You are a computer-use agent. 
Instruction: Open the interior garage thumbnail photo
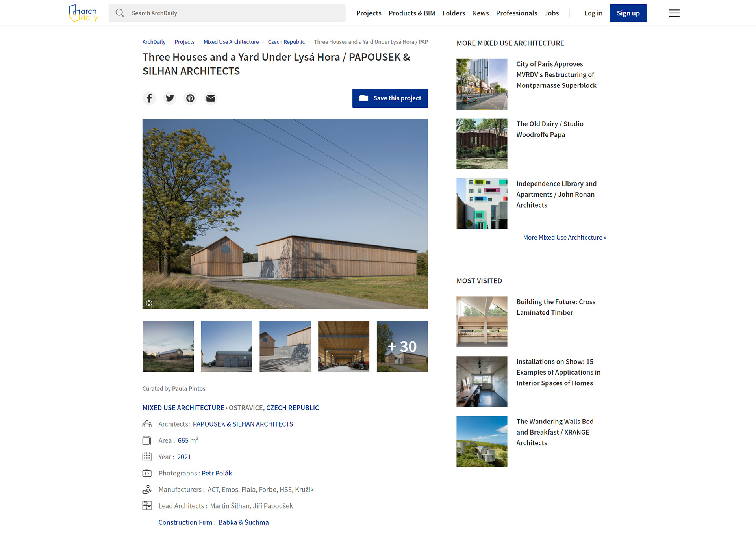(344, 346)
